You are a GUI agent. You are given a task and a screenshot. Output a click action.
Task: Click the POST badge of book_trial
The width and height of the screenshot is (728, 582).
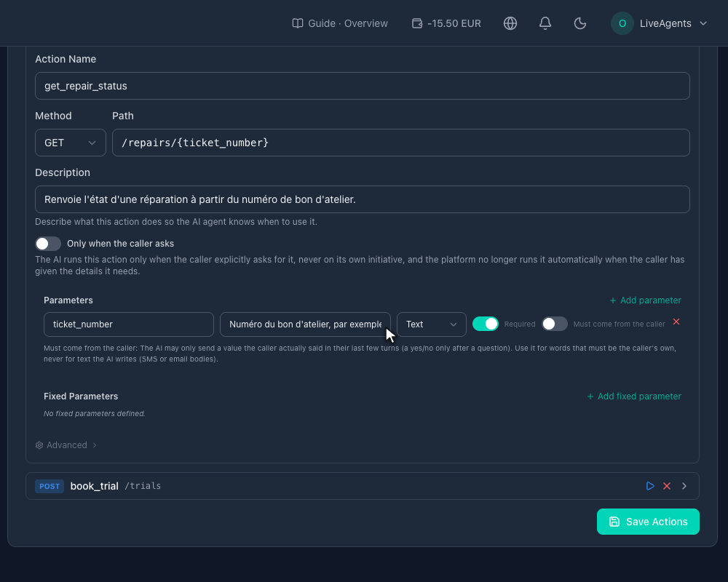coord(50,486)
